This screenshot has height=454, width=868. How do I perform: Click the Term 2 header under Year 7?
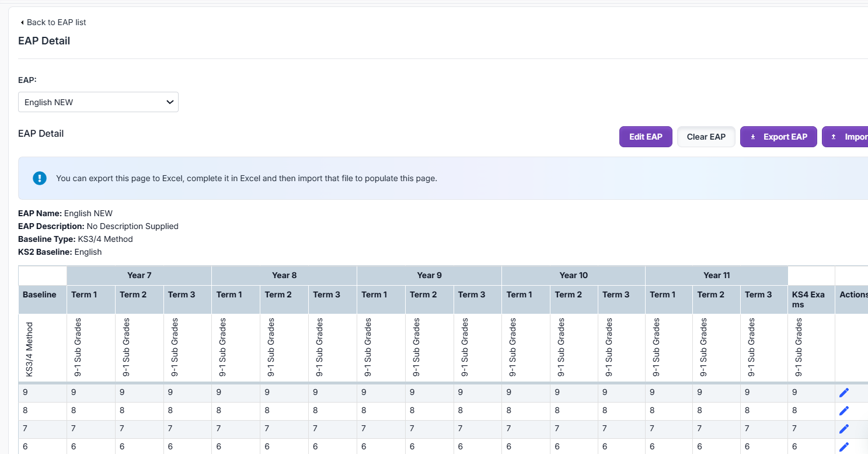140,300
